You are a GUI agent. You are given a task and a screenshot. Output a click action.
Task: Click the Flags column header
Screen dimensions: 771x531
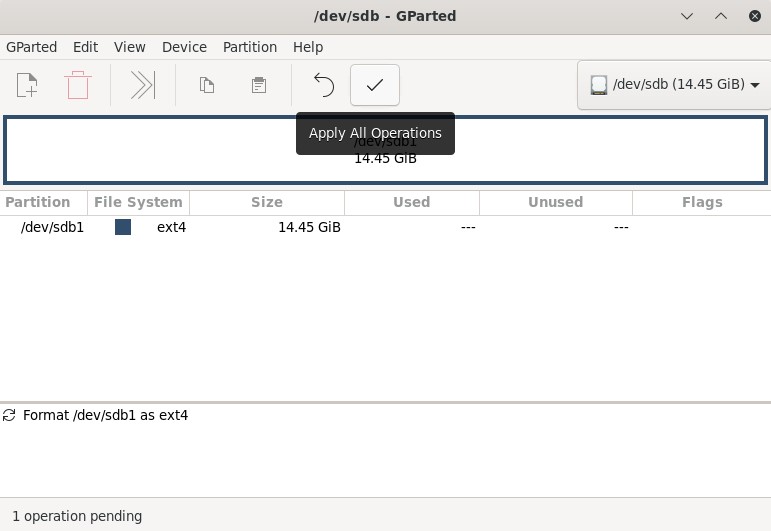pyautogui.click(x=702, y=203)
